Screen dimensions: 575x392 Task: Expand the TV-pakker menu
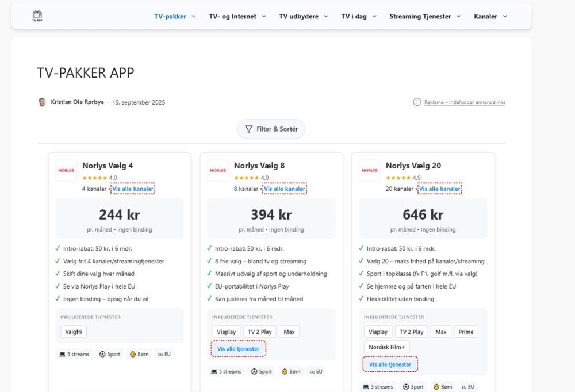pos(175,16)
